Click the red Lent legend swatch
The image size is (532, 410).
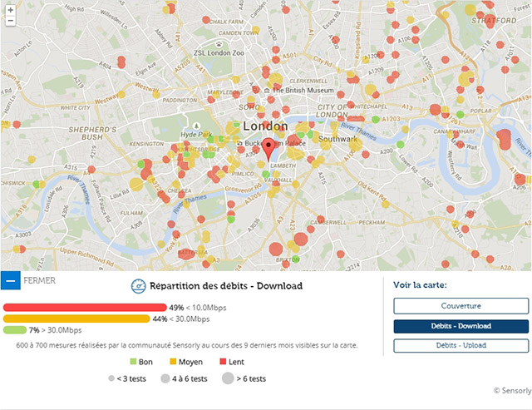tap(223, 362)
